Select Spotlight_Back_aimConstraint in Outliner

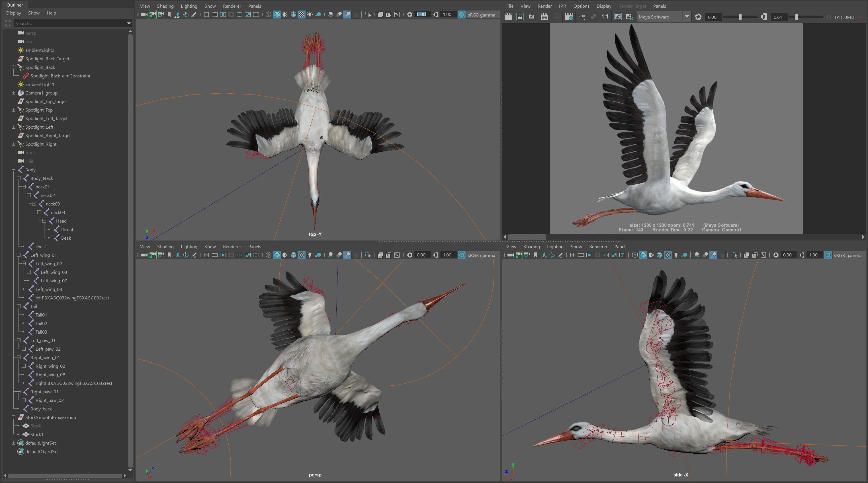(60, 76)
